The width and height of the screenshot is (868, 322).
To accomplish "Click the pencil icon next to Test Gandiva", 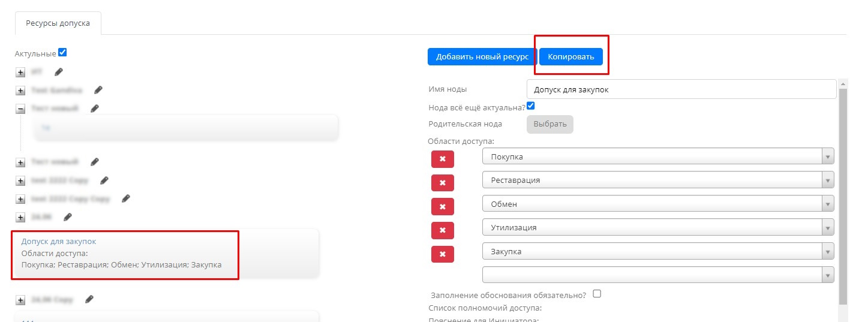I will pyautogui.click(x=98, y=90).
